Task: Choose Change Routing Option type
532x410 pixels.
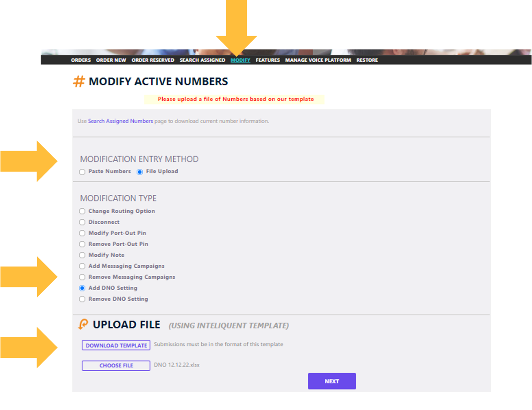Action: pyautogui.click(x=82, y=211)
